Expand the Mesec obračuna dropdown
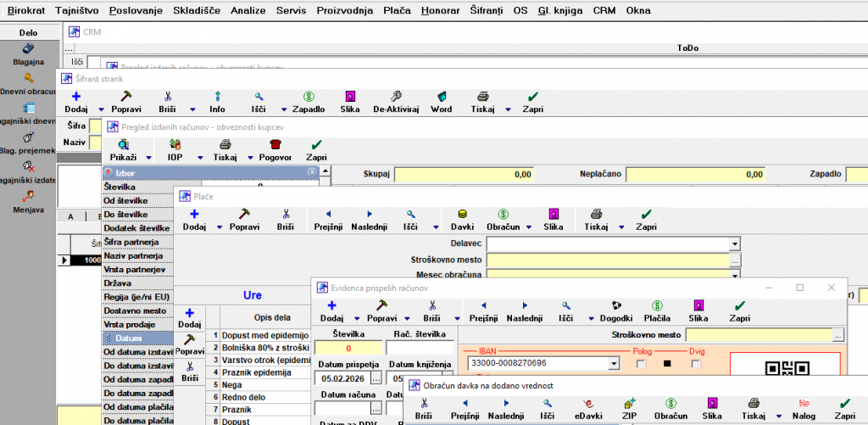 735,275
